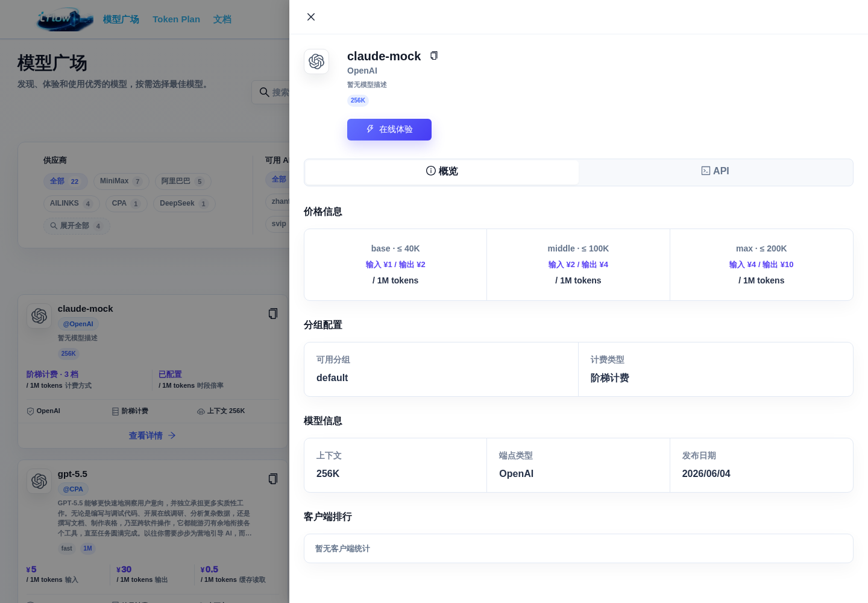The height and width of the screenshot is (603, 868).
Task: Filter suppliers by 阿里巴巴
Action: 183,182
